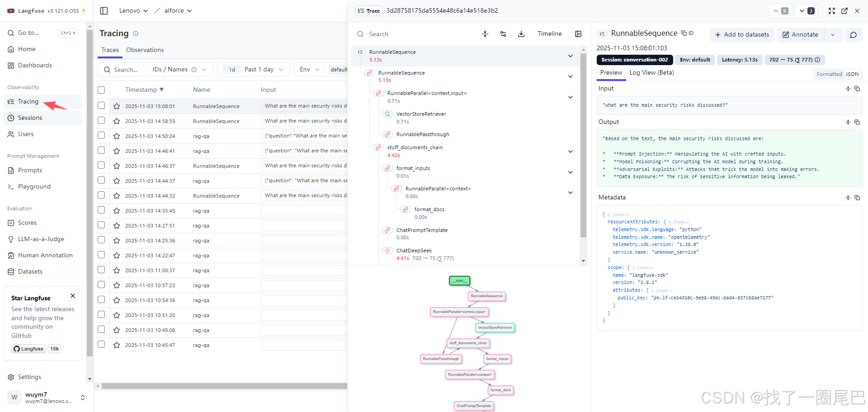This screenshot has width=868, height=412.
Task: Open Home in the sidebar
Action: coord(27,49)
